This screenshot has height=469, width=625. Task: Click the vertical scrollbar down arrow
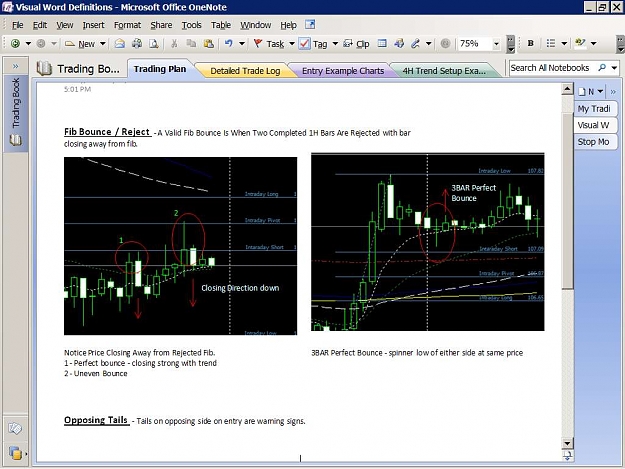click(x=567, y=443)
